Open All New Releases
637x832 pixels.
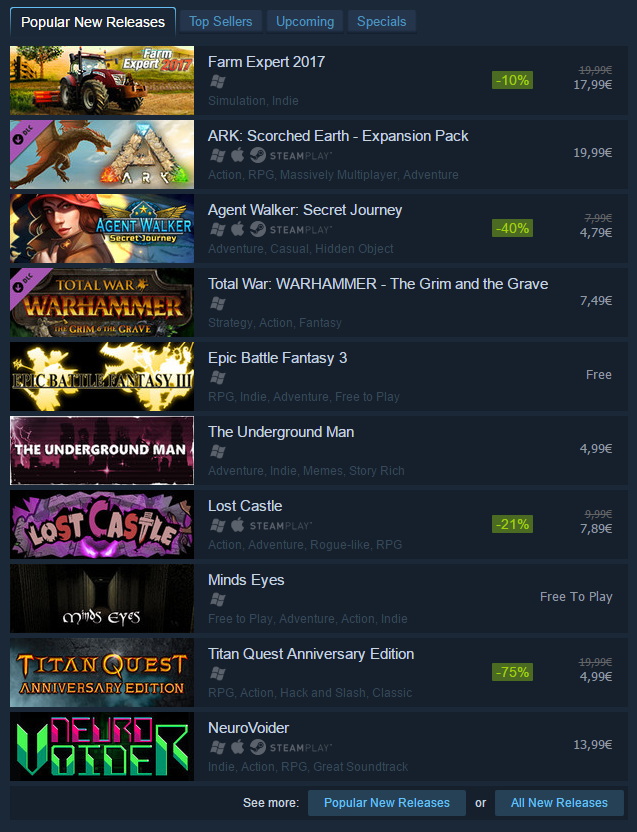(559, 803)
